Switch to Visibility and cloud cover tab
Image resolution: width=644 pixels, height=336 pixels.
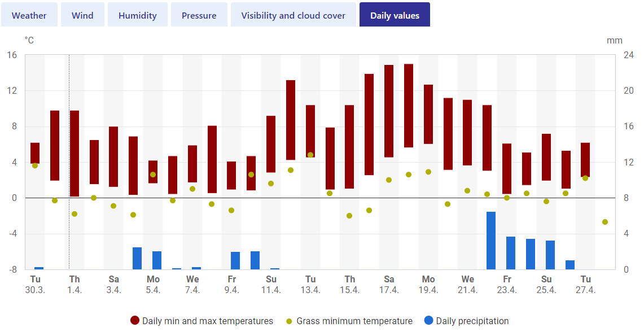[293, 15]
